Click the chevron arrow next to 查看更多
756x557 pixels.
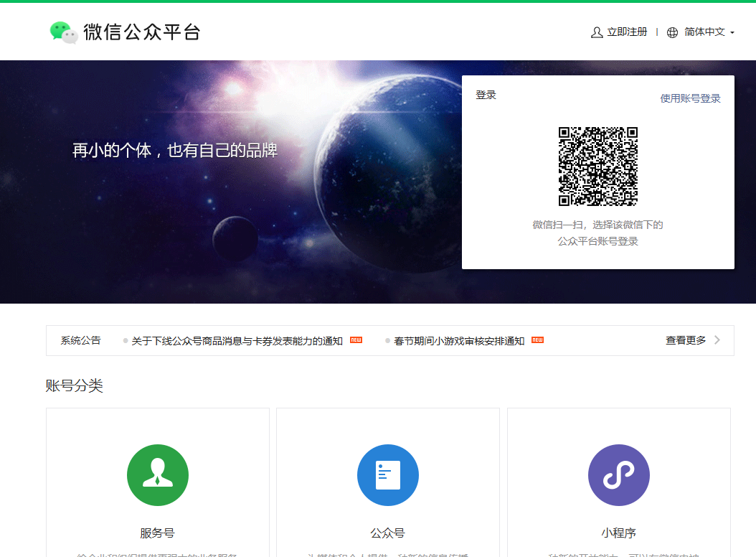pos(717,340)
